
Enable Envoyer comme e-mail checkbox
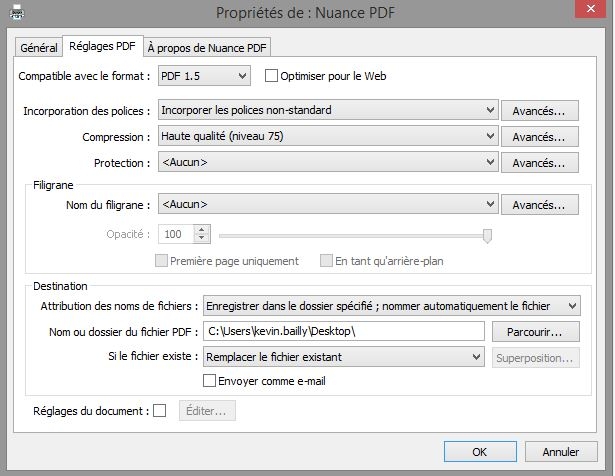[x=209, y=381]
